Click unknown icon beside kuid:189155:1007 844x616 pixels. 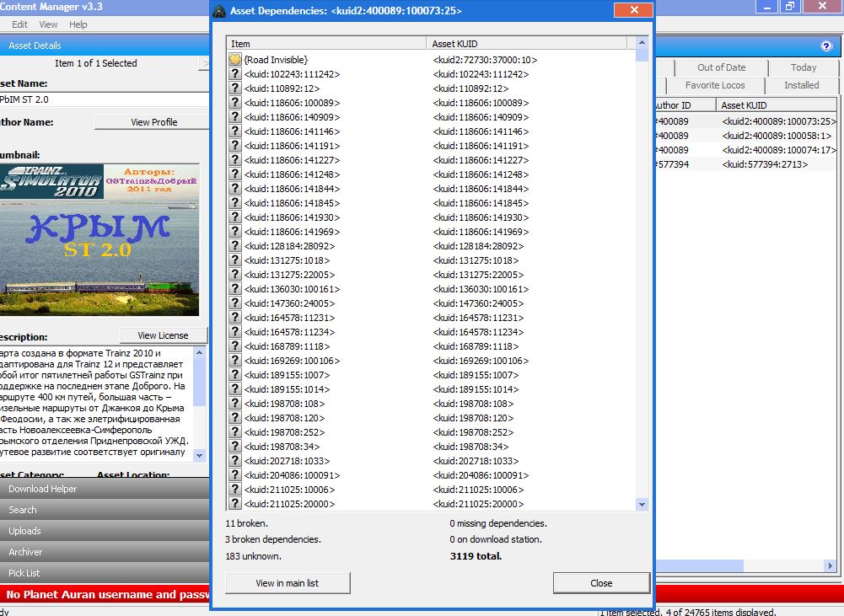click(234, 375)
